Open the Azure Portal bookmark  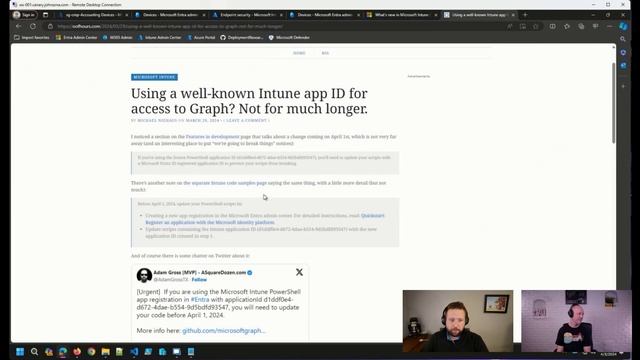coord(201,38)
